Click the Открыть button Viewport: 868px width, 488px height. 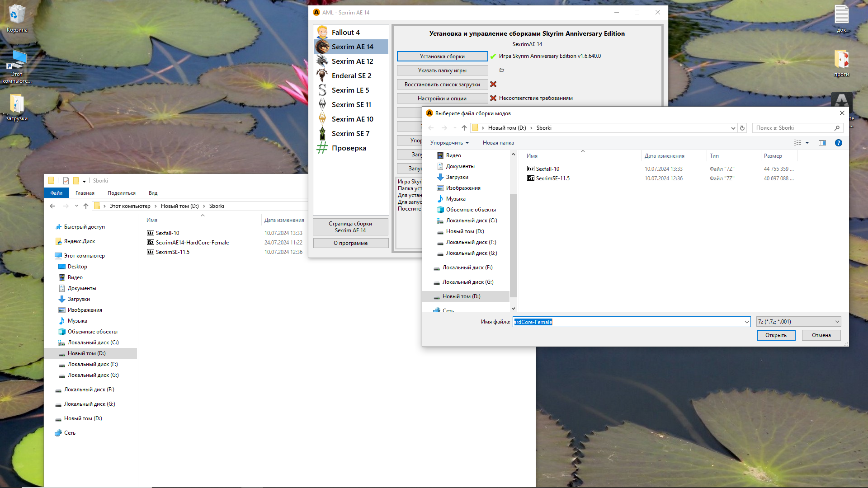776,335
